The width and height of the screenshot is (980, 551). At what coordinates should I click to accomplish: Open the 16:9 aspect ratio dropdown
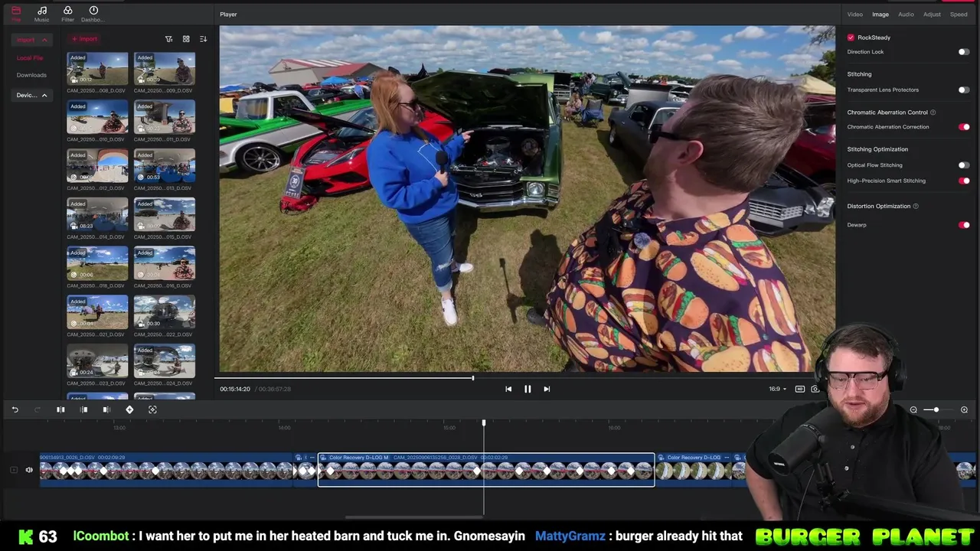[777, 390]
